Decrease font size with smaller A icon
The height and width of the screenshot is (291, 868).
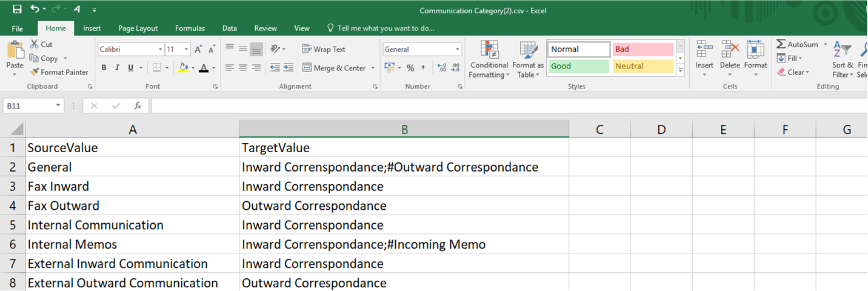(x=212, y=49)
